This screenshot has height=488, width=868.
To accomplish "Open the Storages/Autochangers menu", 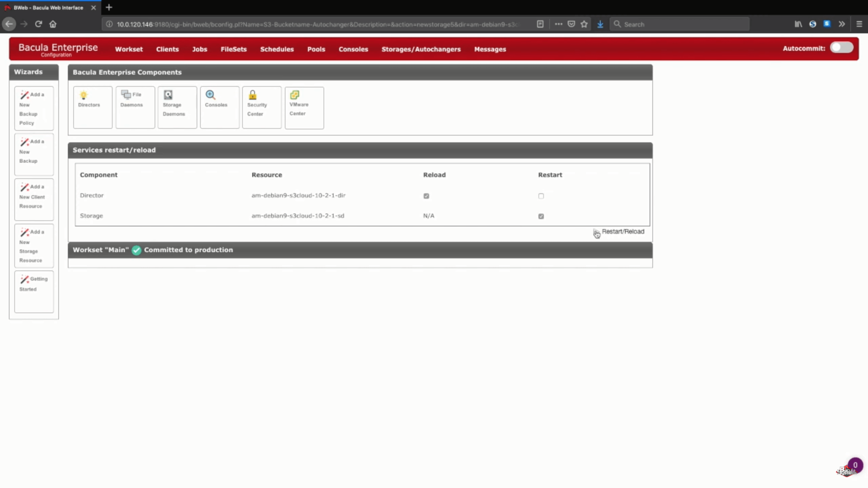I will [421, 49].
